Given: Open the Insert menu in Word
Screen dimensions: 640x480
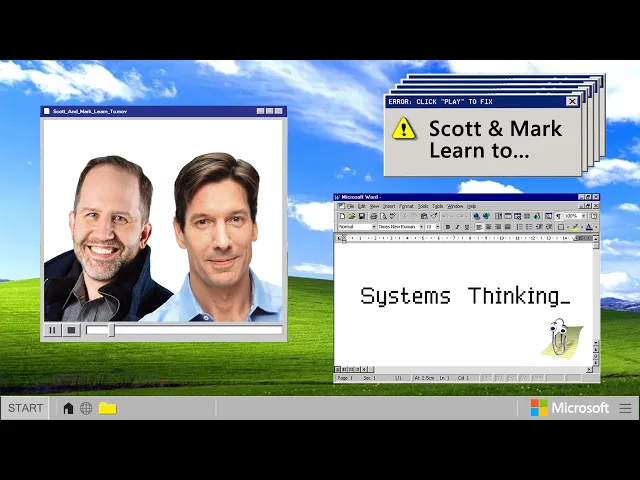Looking at the screenshot, I should click(x=389, y=207).
